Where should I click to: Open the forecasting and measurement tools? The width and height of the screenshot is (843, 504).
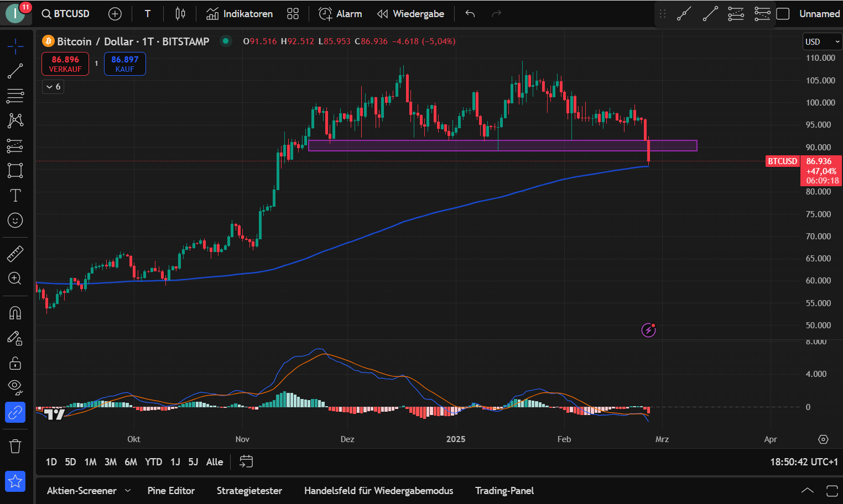[15, 146]
